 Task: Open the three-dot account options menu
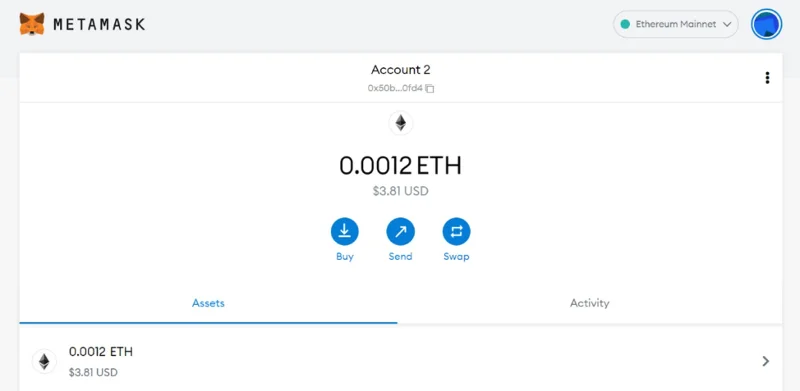click(767, 78)
